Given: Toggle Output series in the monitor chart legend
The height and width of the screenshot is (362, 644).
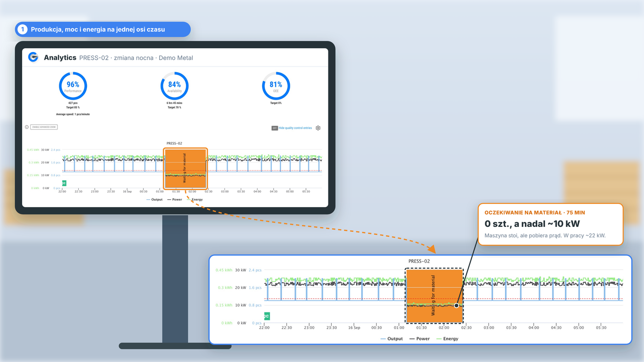Looking at the screenshot, I should (154, 199).
